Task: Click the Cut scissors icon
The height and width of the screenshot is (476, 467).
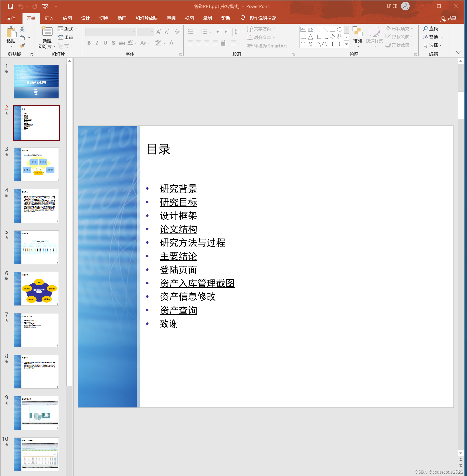Action: point(22,29)
